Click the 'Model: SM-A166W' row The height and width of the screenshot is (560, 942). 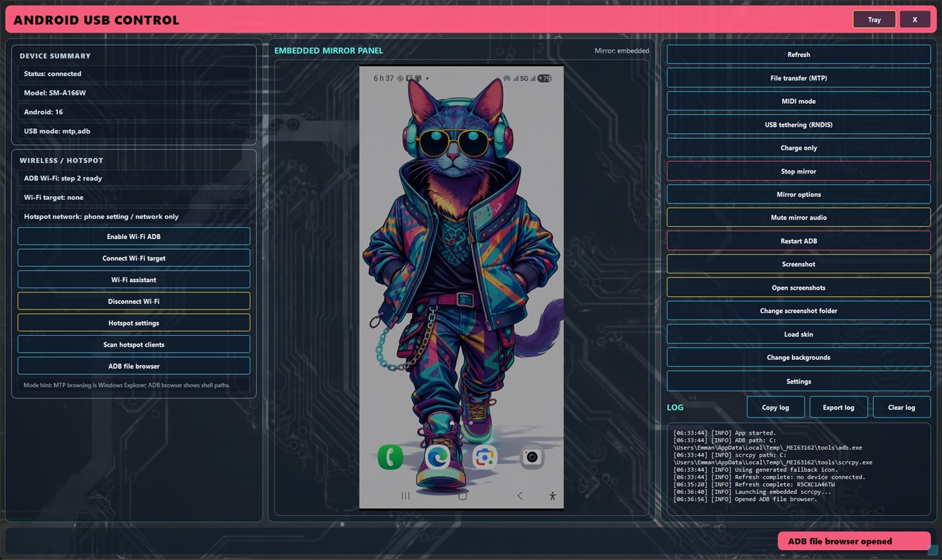(x=134, y=93)
